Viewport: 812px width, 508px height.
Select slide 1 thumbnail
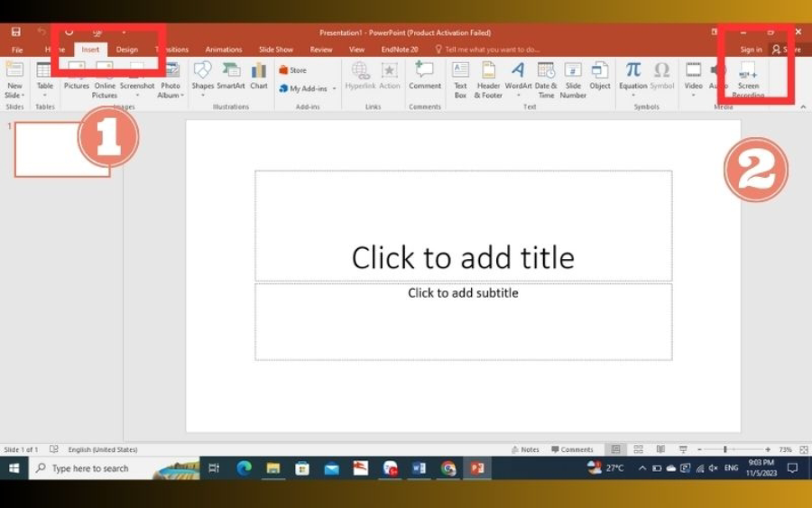tap(62, 149)
